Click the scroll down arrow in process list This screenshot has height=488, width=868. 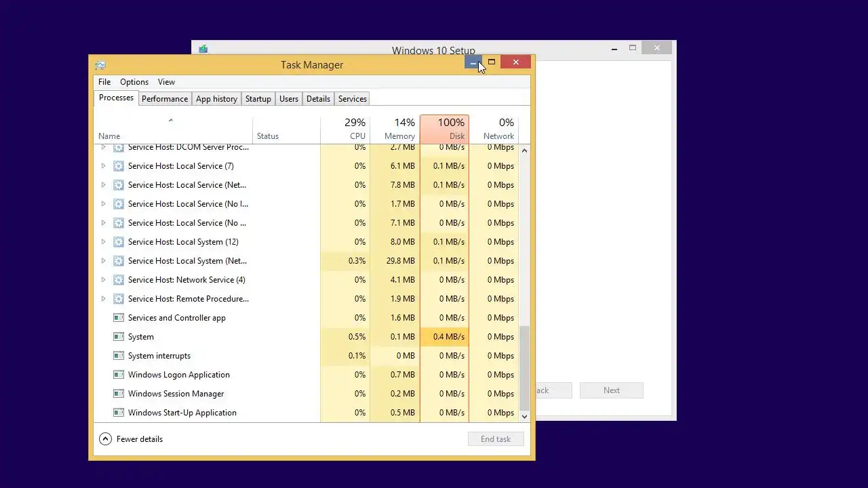[524, 416]
